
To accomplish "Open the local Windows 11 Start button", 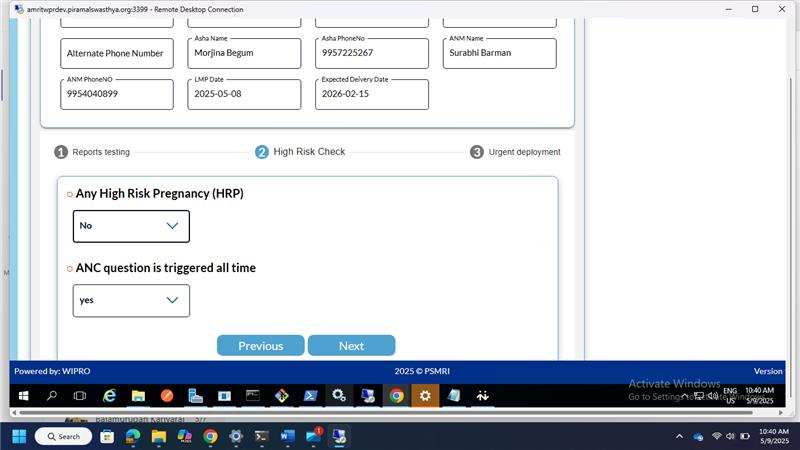I will pyautogui.click(x=19, y=437).
